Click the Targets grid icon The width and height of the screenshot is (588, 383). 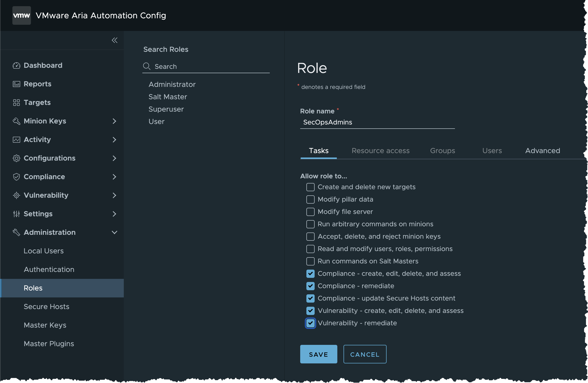(x=17, y=103)
